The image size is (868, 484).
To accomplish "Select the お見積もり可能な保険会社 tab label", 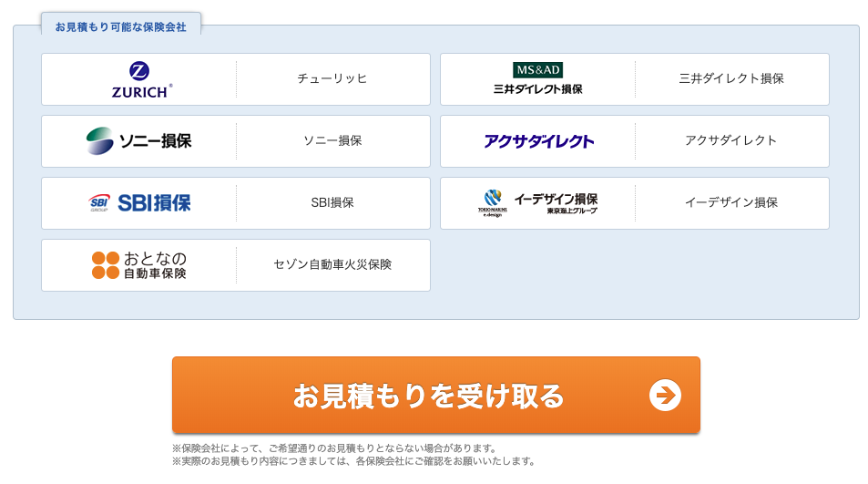I will (120, 26).
